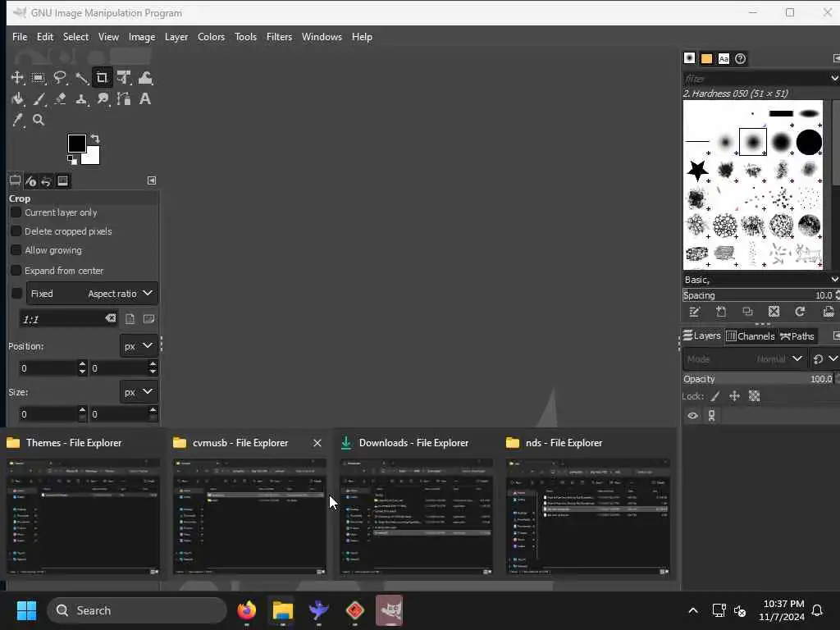This screenshot has width=840, height=630.
Task: Click the foreground color black swatch
Action: coord(75,142)
